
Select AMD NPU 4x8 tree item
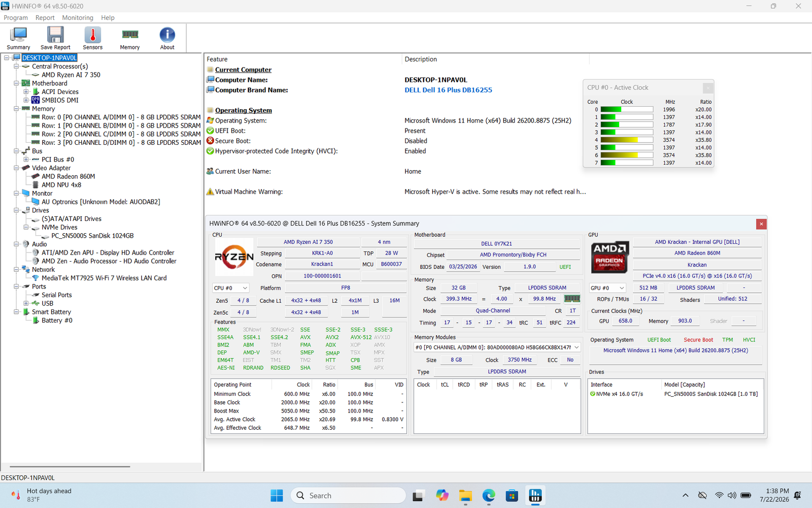coord(61,185)
